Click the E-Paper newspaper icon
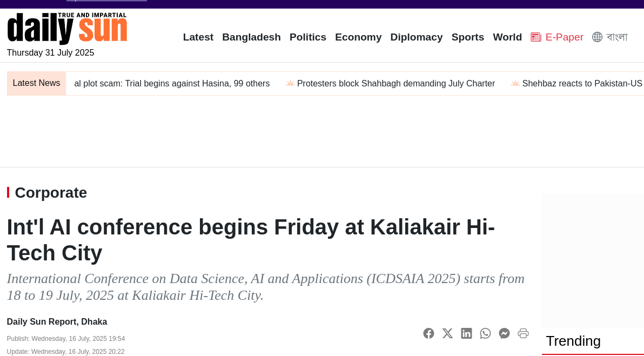The height and width of the screenshot is (356, 644). click(535, 37)
